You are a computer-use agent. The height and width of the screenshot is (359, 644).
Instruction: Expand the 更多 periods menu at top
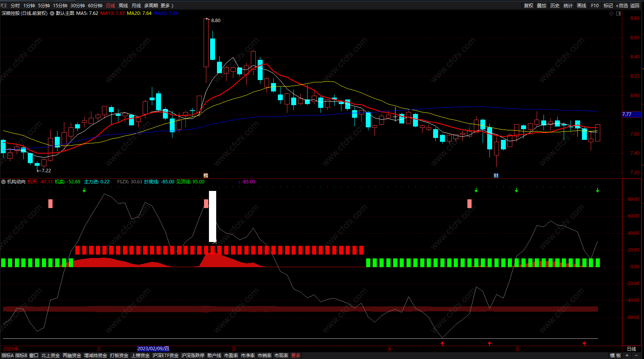pyautogui.click(x=167, y=5)
